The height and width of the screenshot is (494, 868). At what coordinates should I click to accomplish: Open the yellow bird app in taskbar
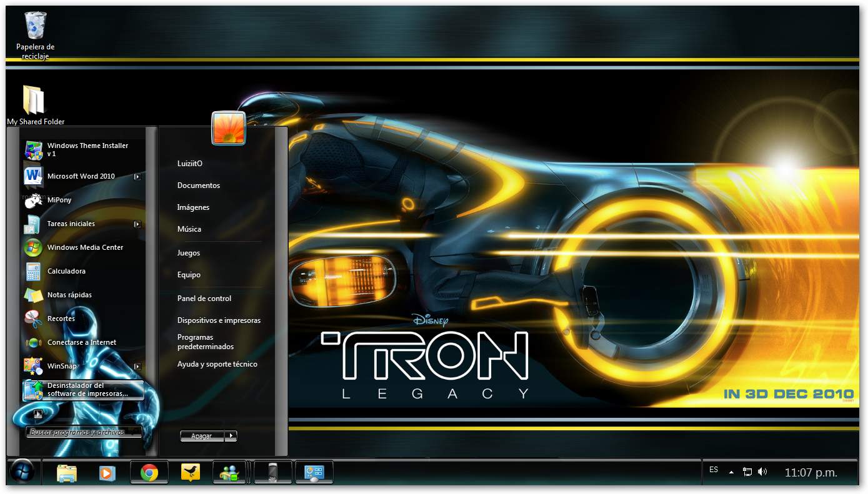coord(190,473)
